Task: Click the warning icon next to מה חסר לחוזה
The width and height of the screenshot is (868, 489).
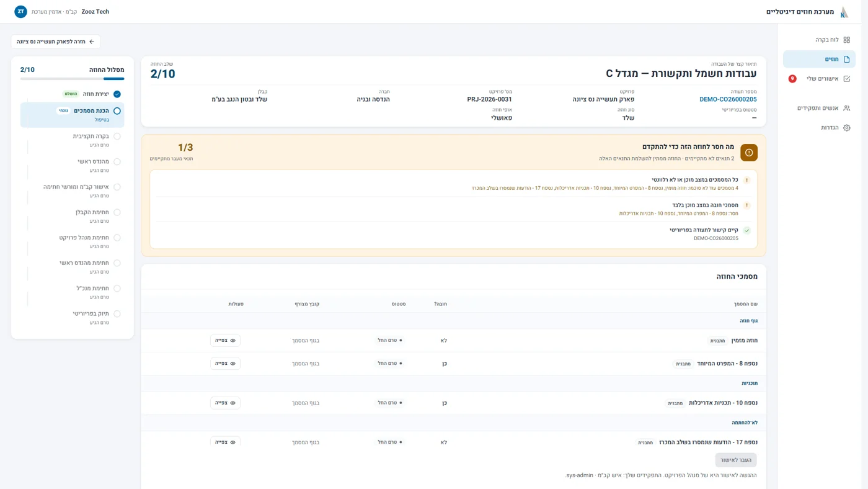Action: pyautogui.click(x=749, y=153)
